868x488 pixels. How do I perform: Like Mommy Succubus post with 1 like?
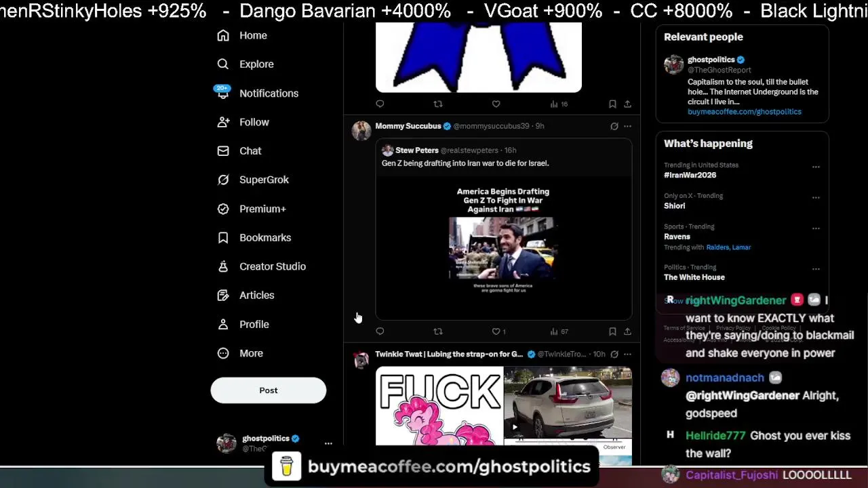click(x=498, y=331)
